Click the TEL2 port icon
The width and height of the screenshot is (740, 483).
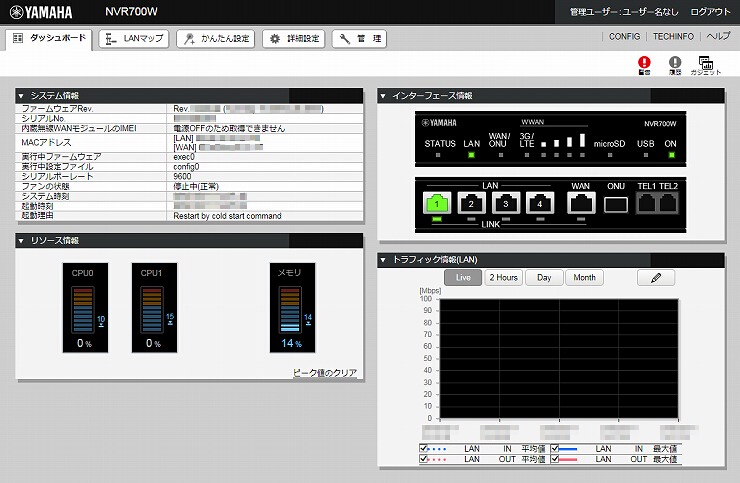pyautogui.click(x=668, y=203)
